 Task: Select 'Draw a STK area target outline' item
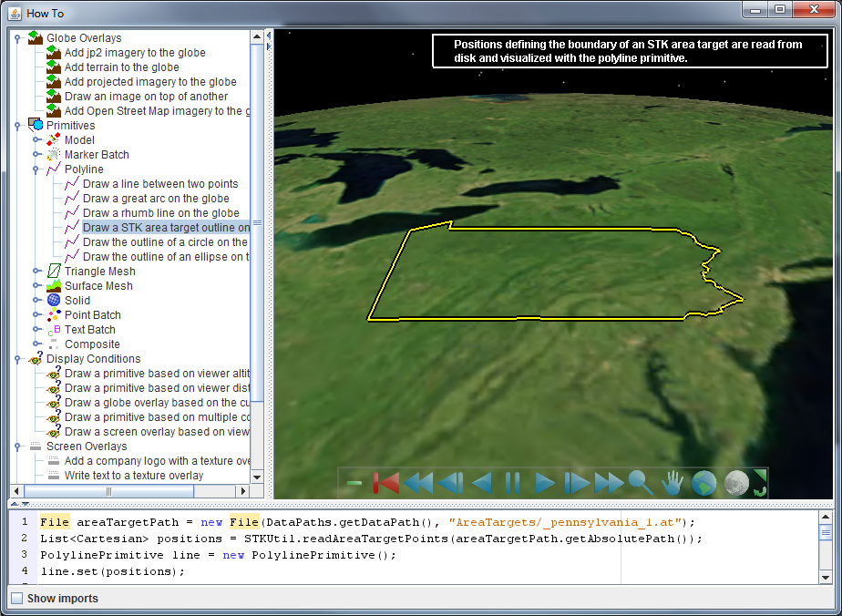(x=166, y=227)
